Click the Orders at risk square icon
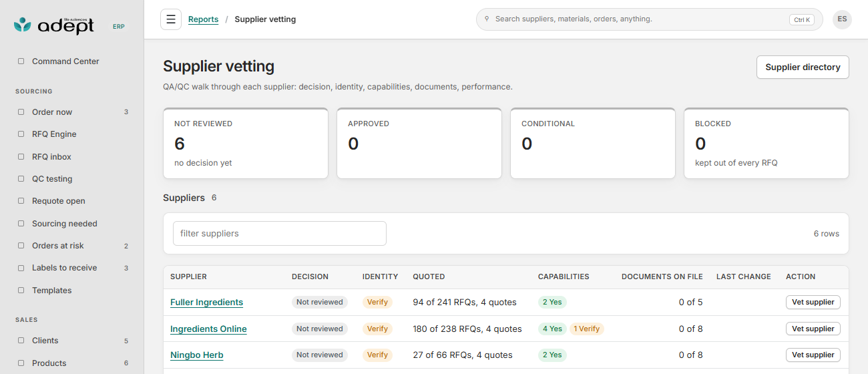 coord(21,246)
